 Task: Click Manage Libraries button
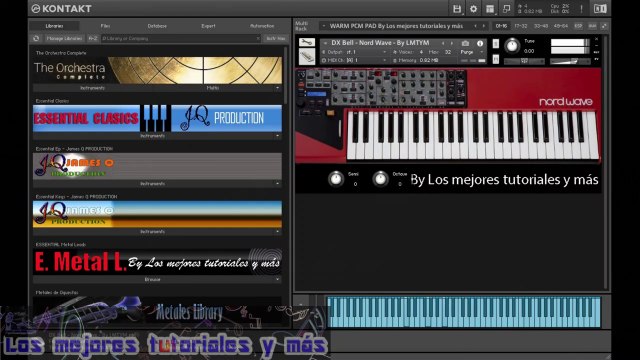point(64,38)
